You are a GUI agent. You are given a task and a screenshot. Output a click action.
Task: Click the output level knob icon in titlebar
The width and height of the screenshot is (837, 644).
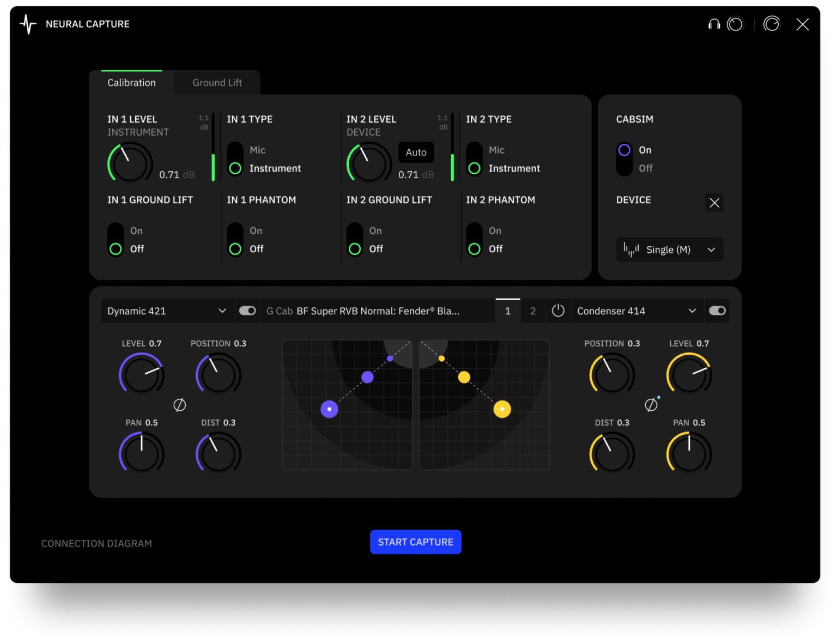coord(772,24)
